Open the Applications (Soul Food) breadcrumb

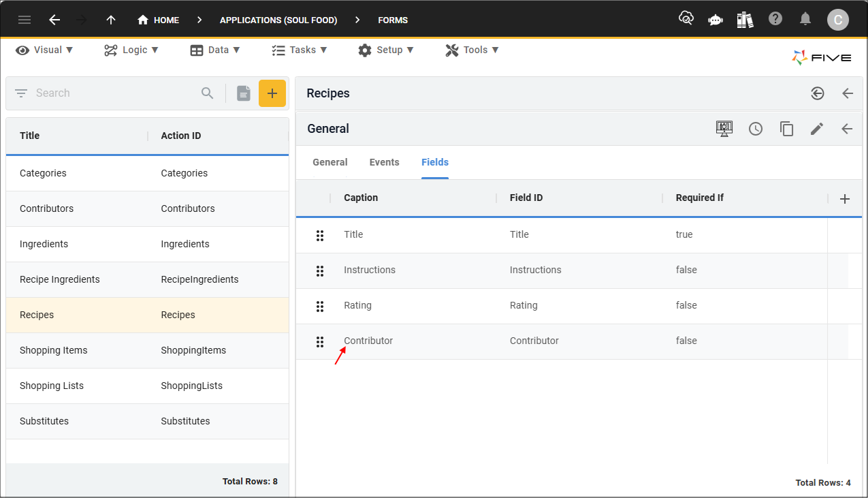278,20
